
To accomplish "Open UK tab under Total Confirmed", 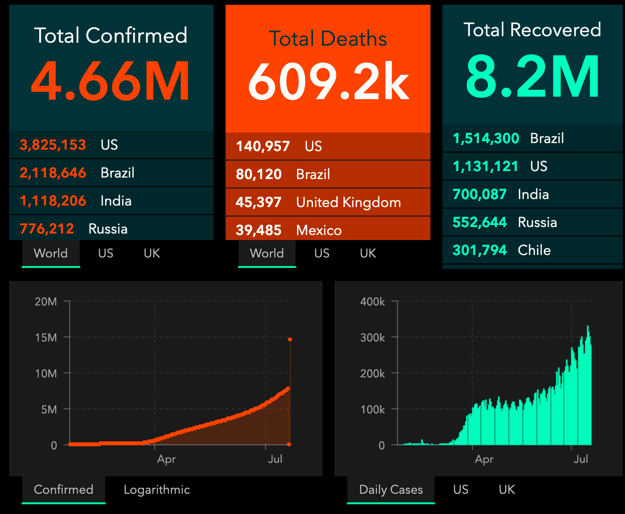I will click(151, 253).
